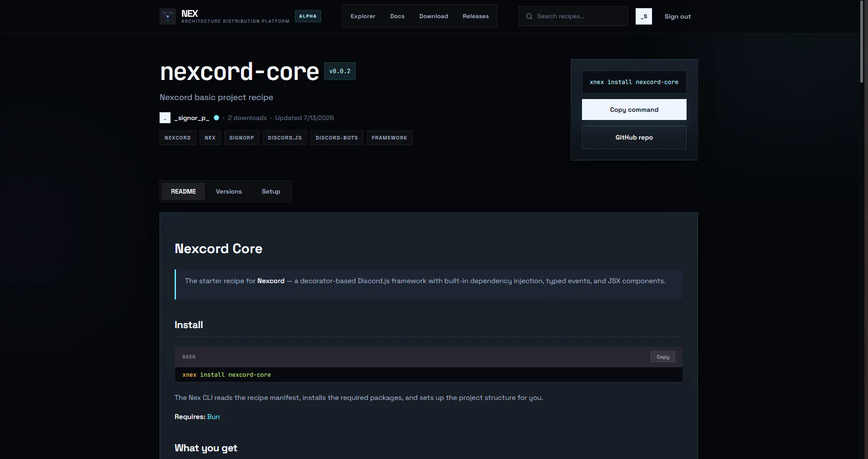Open the GitHub repo button
The width and height of the screenshot is (868, 459).
coord(634,137)
